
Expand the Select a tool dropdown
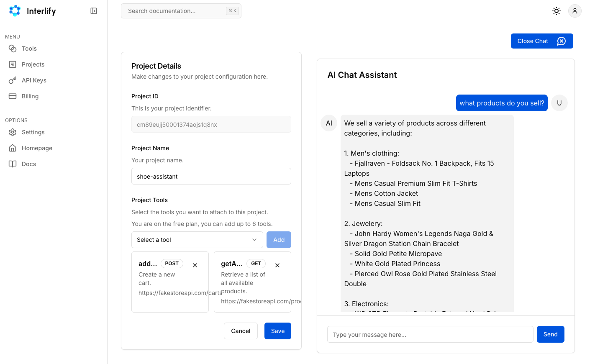pos(197,240)
